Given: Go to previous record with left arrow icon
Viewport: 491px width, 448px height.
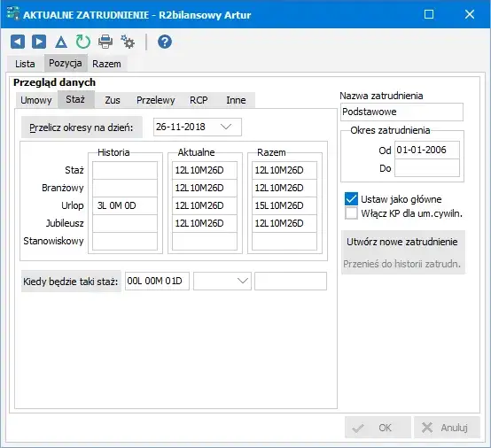Looking at the screenshot, I should point(18,42).
